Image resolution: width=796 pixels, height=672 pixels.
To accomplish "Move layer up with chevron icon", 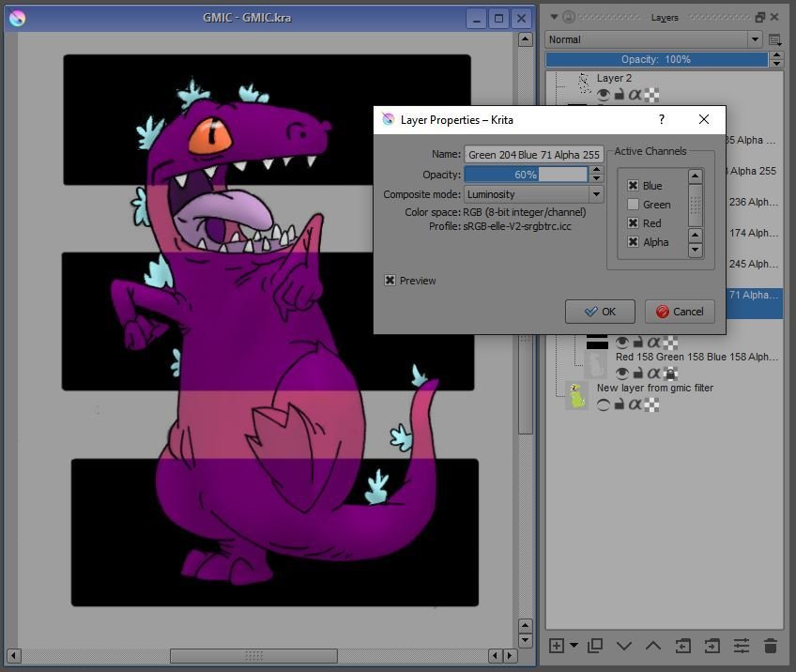I will pyautogui.click(x=652, y=646).
